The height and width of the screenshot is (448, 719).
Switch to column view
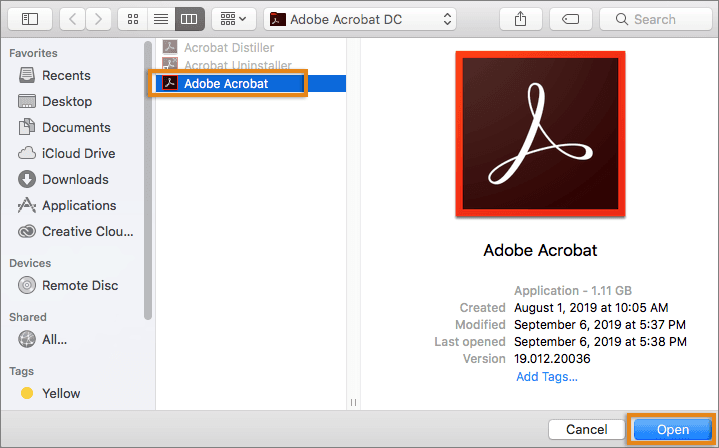click(x=189, y=19)
